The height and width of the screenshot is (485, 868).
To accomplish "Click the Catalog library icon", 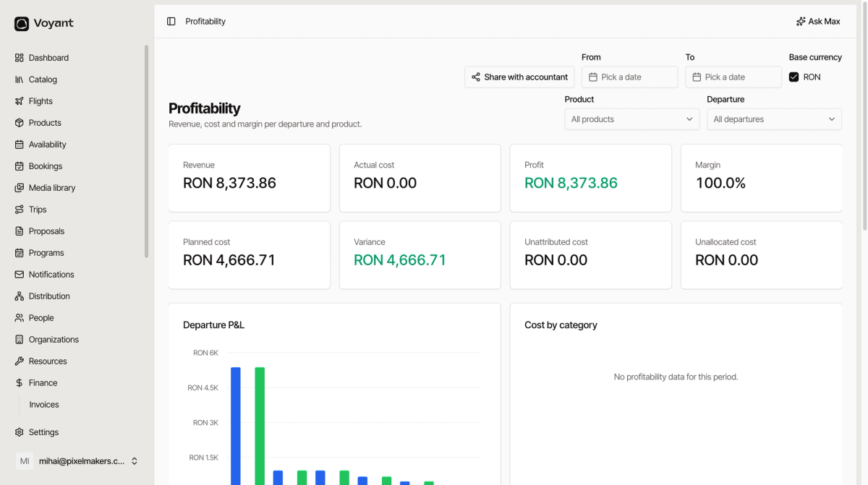I will click(20, 80).
